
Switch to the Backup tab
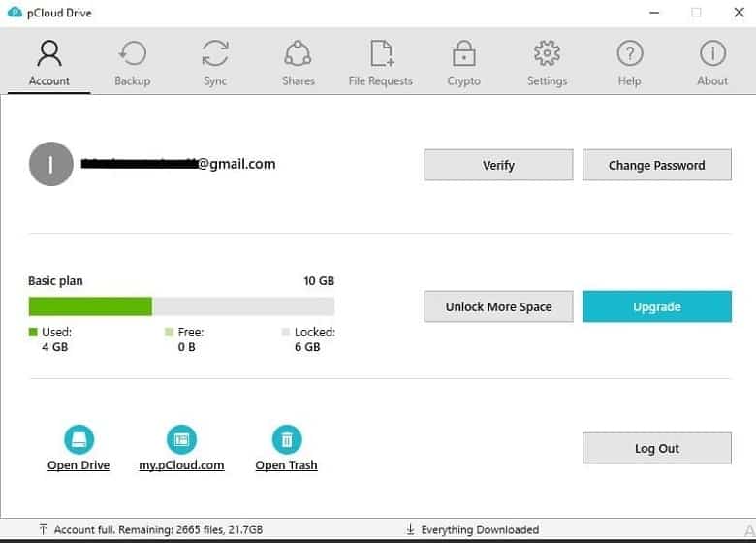click(133, 63)
